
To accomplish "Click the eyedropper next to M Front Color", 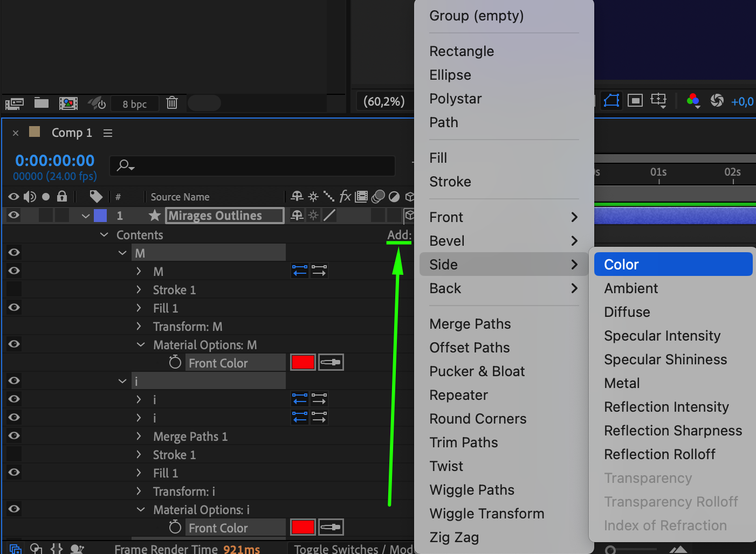I will 331,363.
